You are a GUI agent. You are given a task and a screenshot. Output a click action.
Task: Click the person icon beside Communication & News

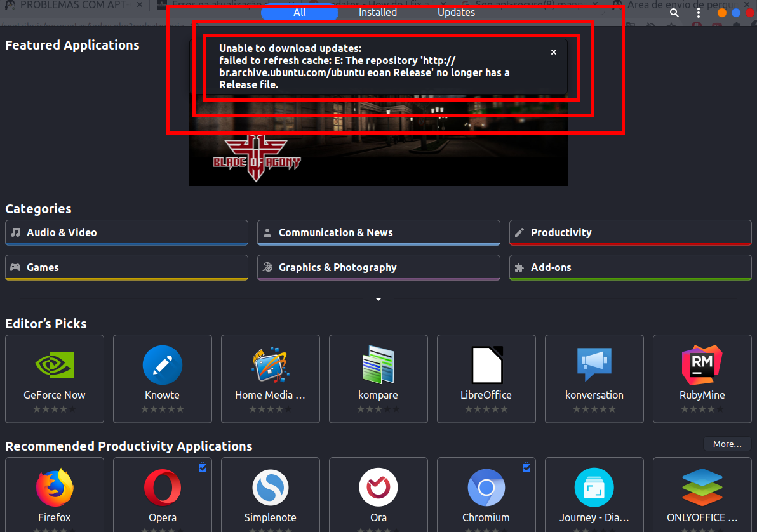coord(267,233)
